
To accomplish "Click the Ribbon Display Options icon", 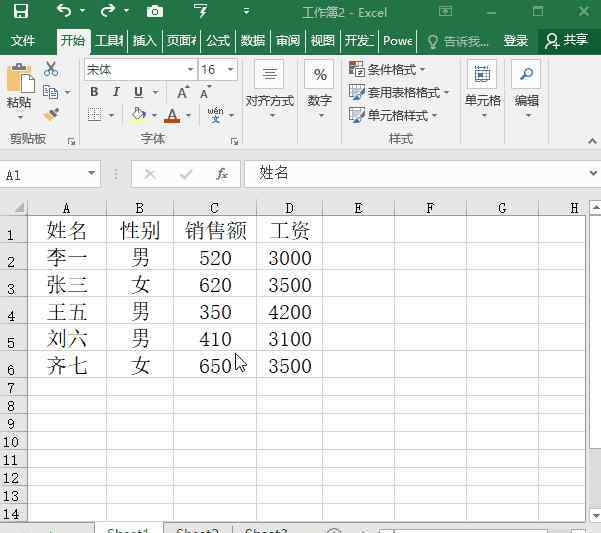I will pyautogui.click(x=445, y=11).
